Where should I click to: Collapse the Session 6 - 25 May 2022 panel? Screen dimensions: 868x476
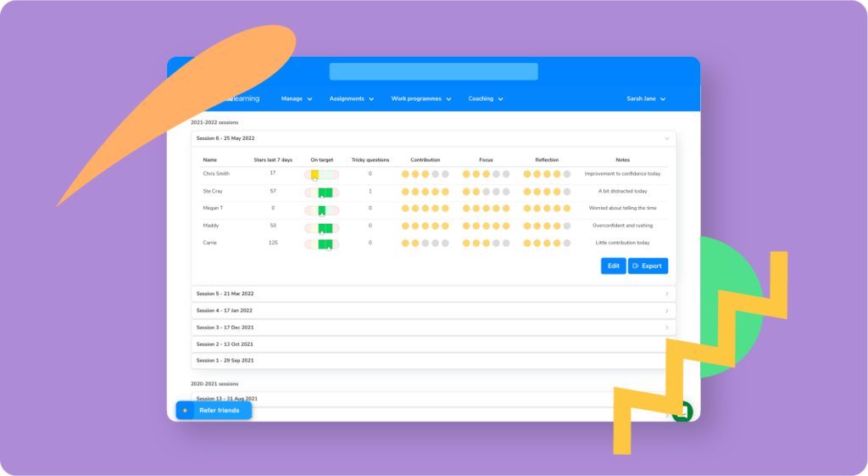(x=666, y=138)
